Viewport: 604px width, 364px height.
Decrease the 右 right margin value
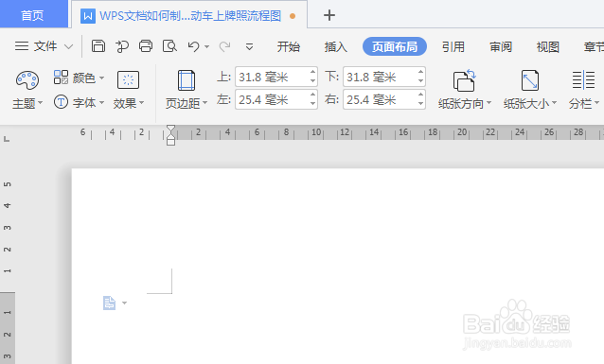pos(420,104)
